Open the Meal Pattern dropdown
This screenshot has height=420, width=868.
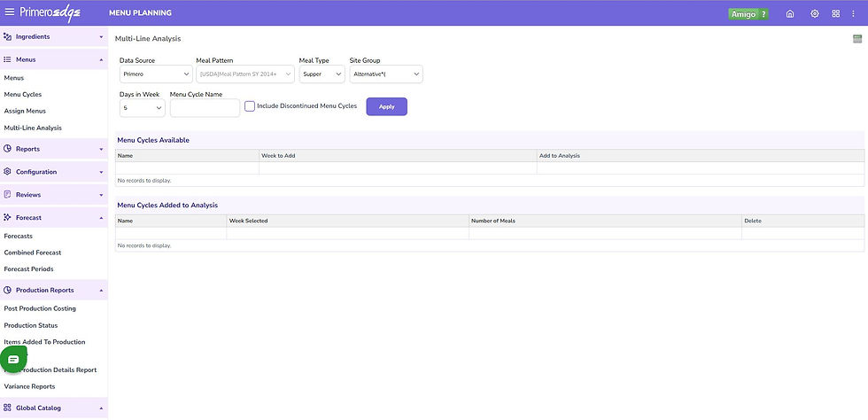coord(245,74)
